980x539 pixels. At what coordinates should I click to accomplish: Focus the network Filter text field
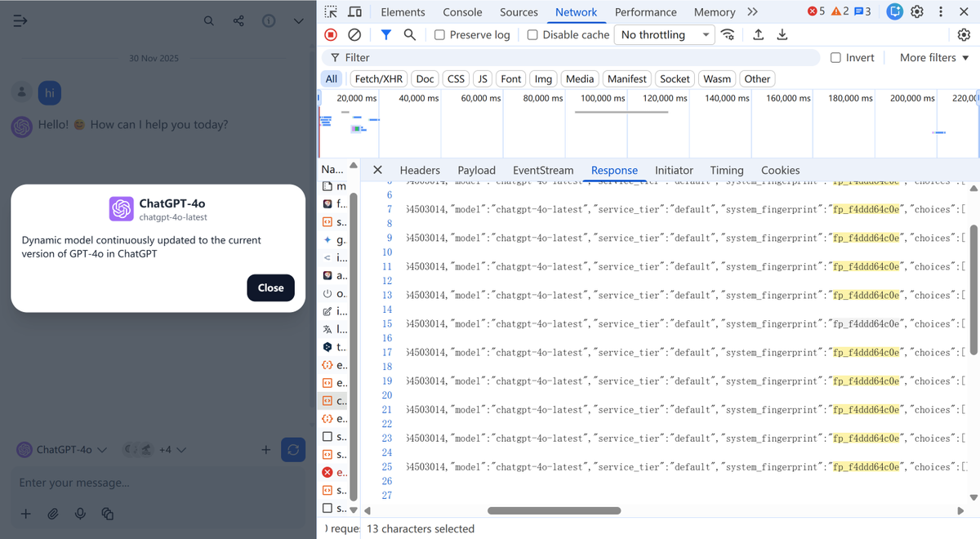pyautogui.click(x=570, y=57)
